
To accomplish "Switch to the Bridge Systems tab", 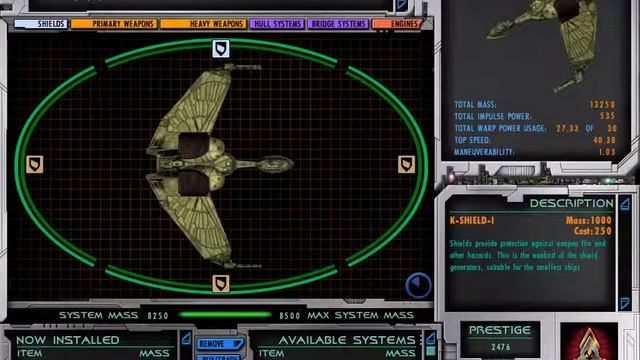I will pos(338,24).
